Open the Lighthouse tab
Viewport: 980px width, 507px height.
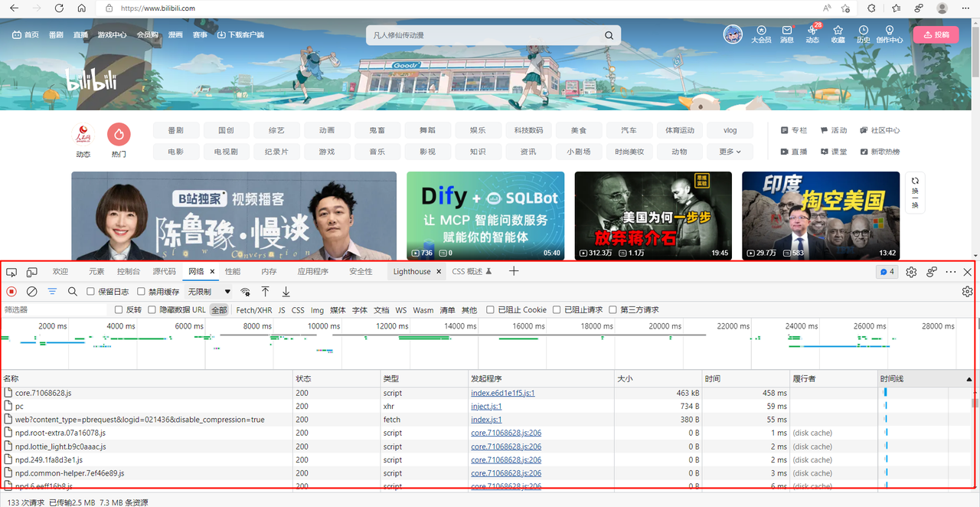pyautogui.click(x=412, y=272)
